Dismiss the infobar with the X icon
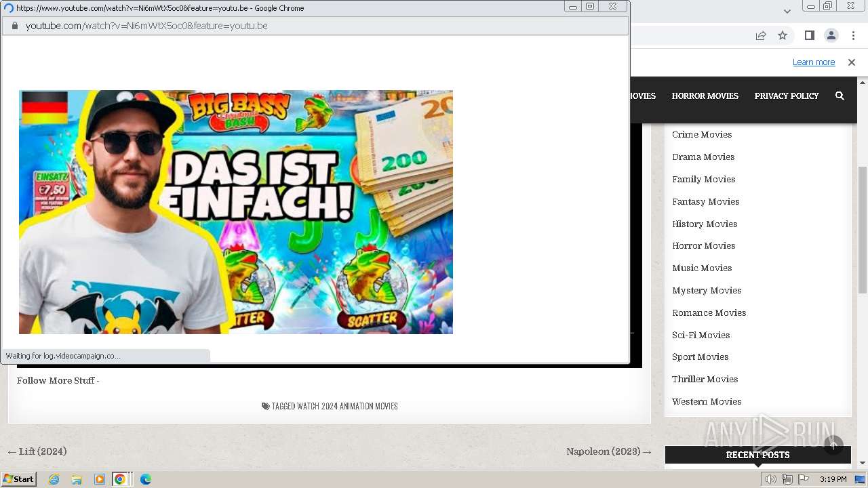Viewport: 868px width, 488px height. pyautogui.click(x=852, y=62)
